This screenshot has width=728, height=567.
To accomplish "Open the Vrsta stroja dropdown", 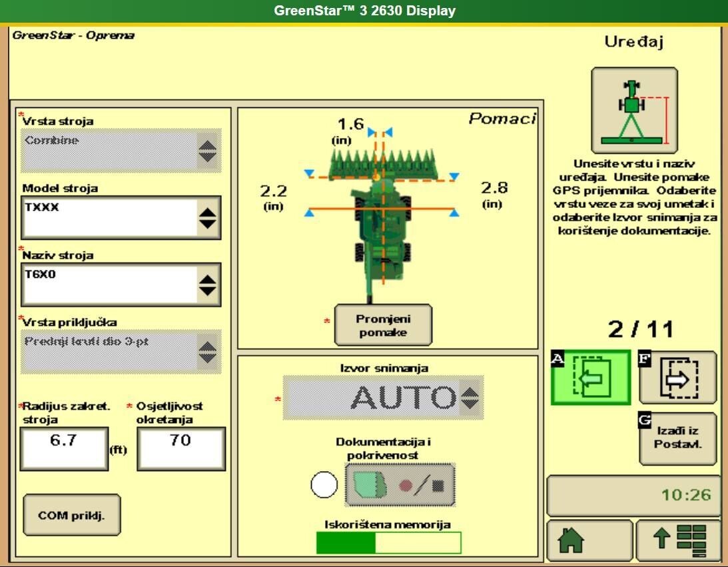I will (x=121, y=151).
